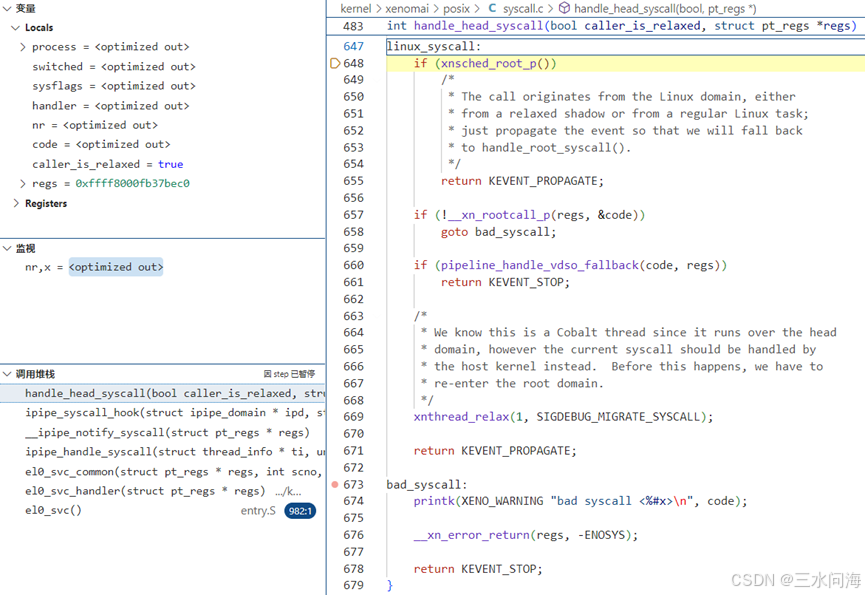Select handle_head_syscall frame in call stack
Image resolution: width=865 pixels, height=595 pixels.
click(163, 393)
